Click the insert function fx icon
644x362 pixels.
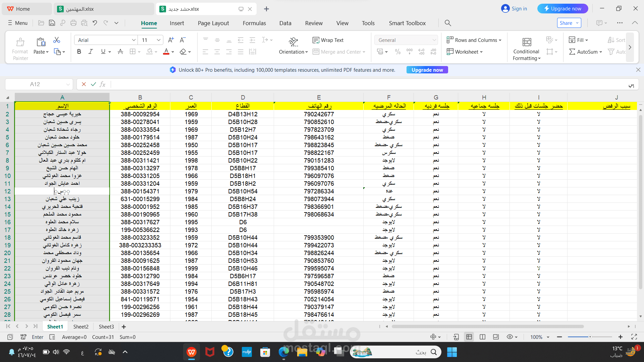click(103, 84)
